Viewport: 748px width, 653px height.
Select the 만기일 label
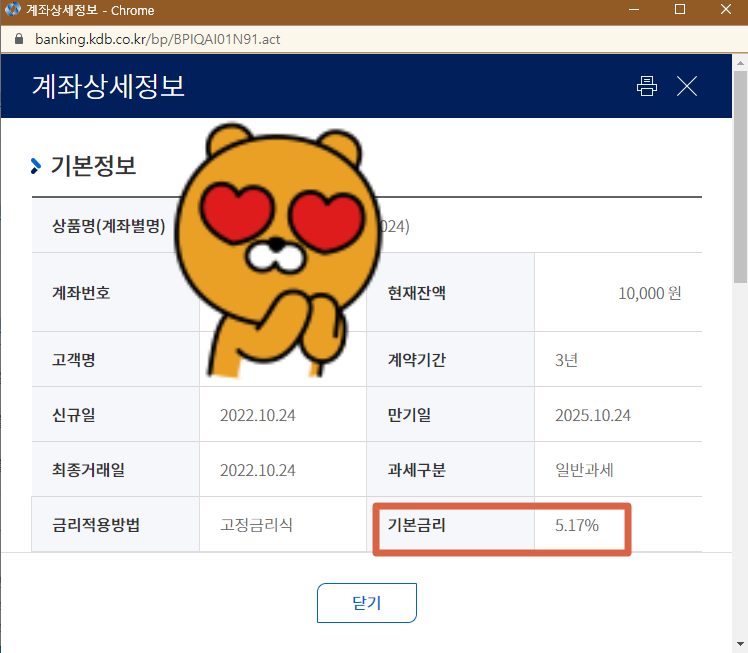[x=409, y=415]
